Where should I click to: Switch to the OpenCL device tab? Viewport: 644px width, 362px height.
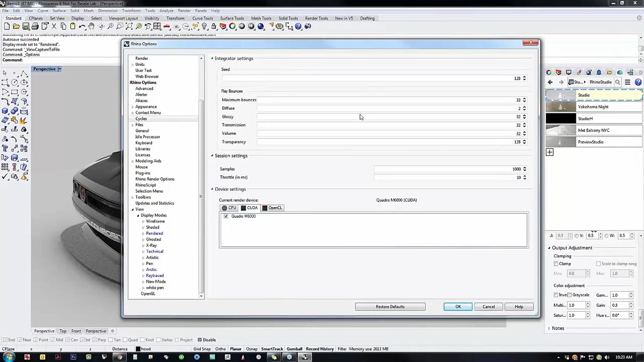272,208
